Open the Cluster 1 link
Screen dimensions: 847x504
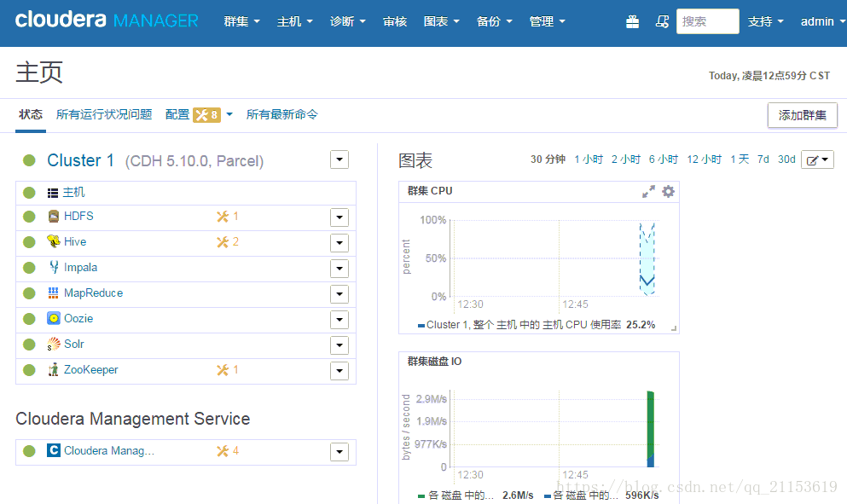coord(80,160)
